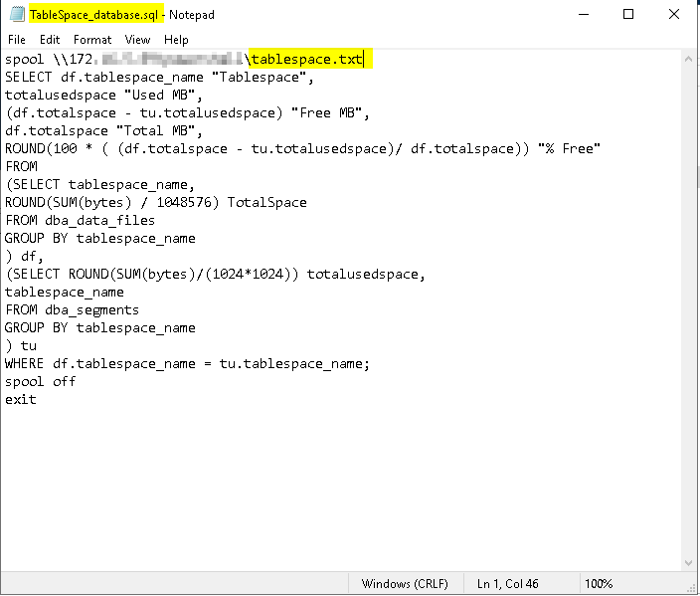The image size is (700, 596).
Task: Click on the 'exit' line of text
Action: pyautogui.click(x=21, y=400)
